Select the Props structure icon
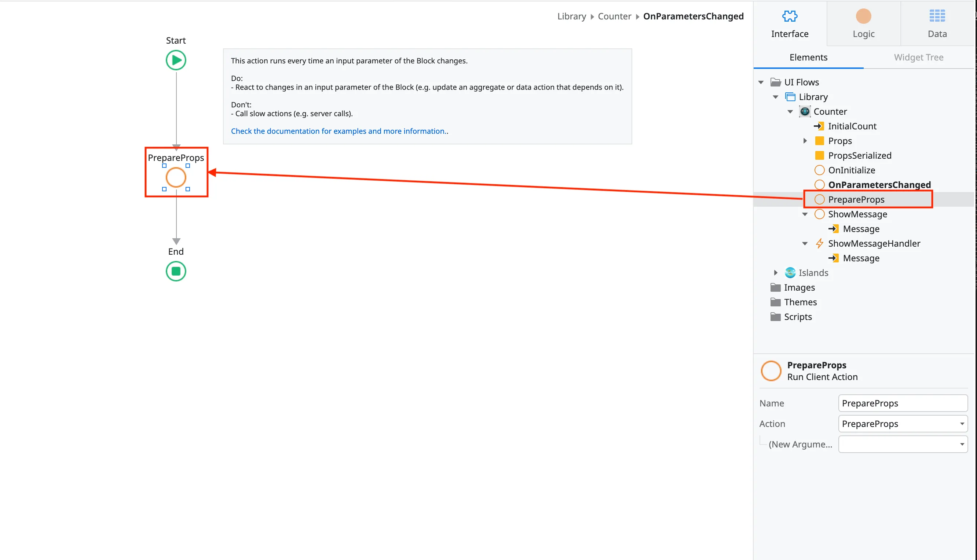Image resolution: width=977 pixels, height=560 pixels. pyautogui.click(x=819, y=141)
